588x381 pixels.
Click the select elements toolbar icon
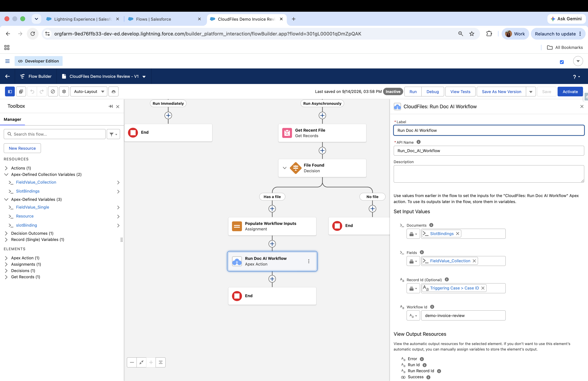[21, 92]
